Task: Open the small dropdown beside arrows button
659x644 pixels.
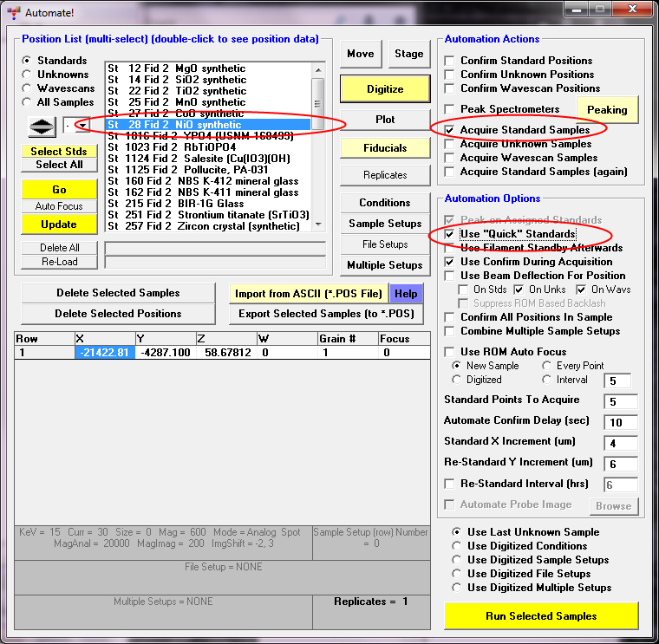Action: tap(82, 127)
